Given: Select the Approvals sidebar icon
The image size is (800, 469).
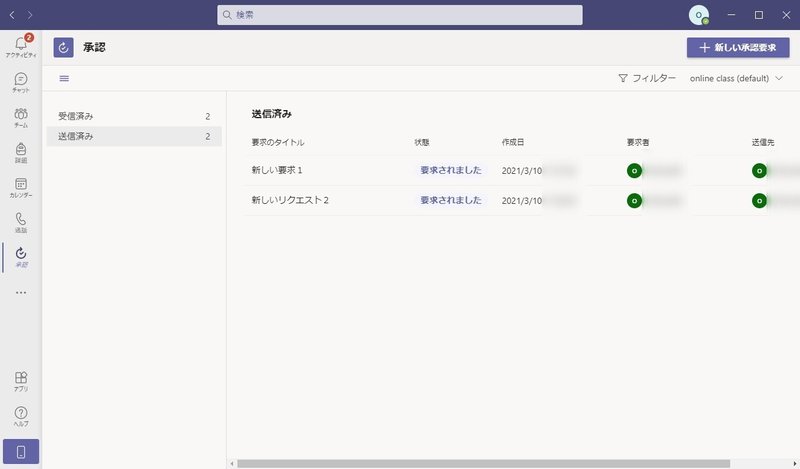Looking at the screenshot, I should point(21,257).
